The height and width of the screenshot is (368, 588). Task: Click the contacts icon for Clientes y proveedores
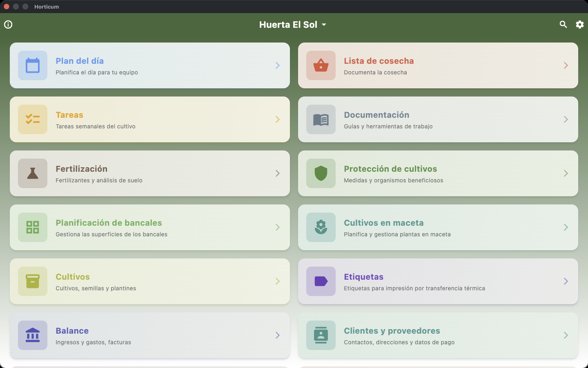[x=321, y=335]
